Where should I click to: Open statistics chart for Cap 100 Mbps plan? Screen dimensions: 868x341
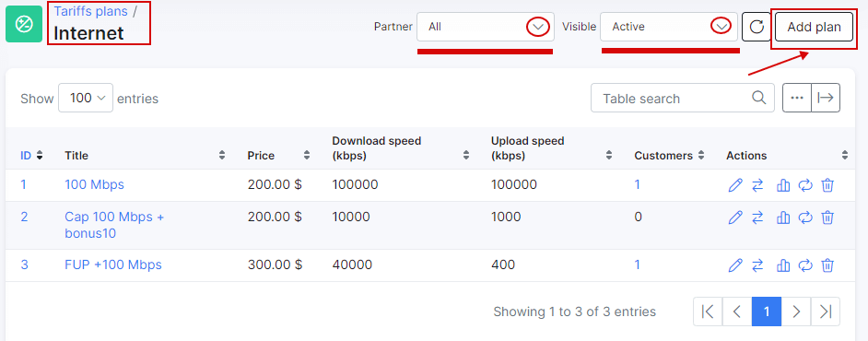click(x=782, y=218)
